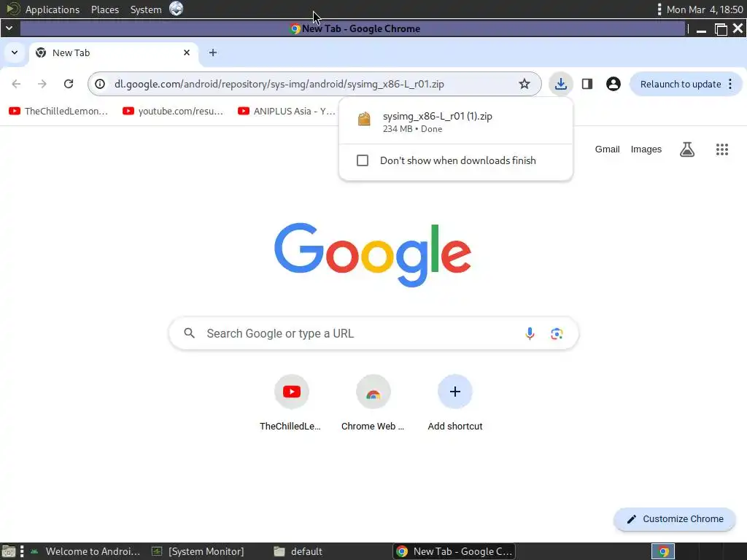Bookmark this tab with the star icon

click(x=525, y=84)
